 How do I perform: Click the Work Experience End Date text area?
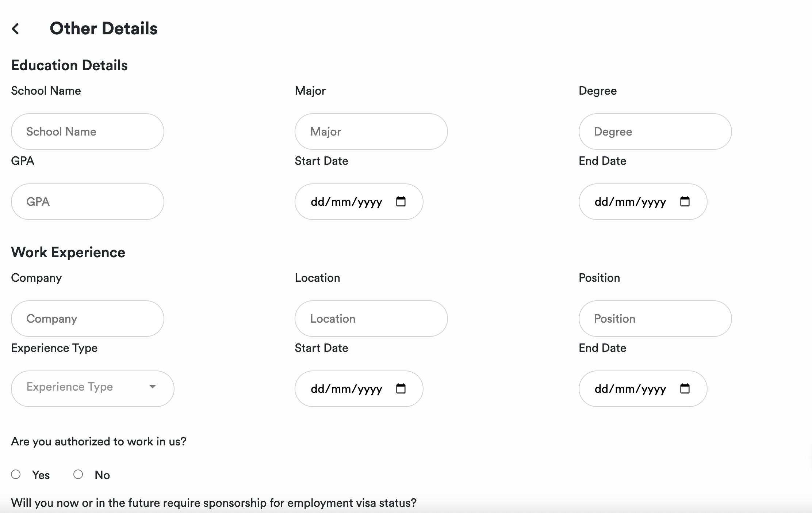(631, 388)
